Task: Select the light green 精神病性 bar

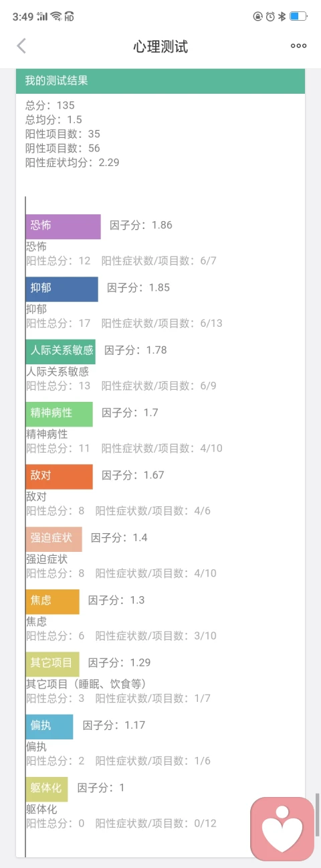Action: [x=60, y=414]
